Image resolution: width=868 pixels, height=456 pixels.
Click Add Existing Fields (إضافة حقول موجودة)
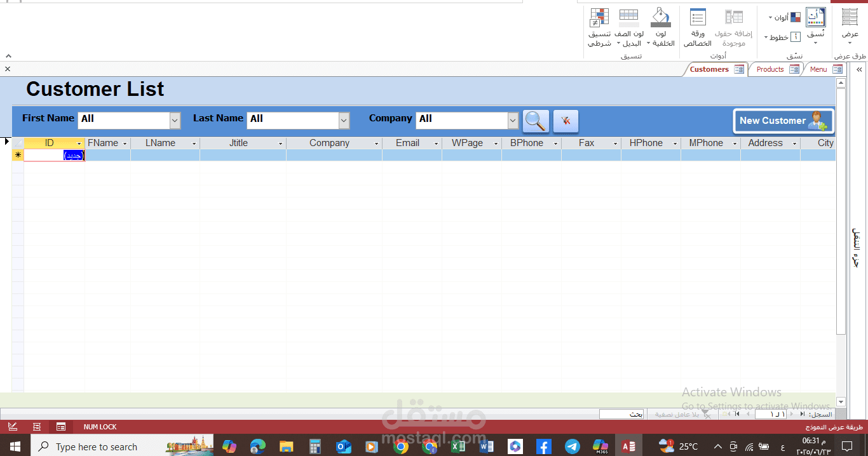[733, 28]
